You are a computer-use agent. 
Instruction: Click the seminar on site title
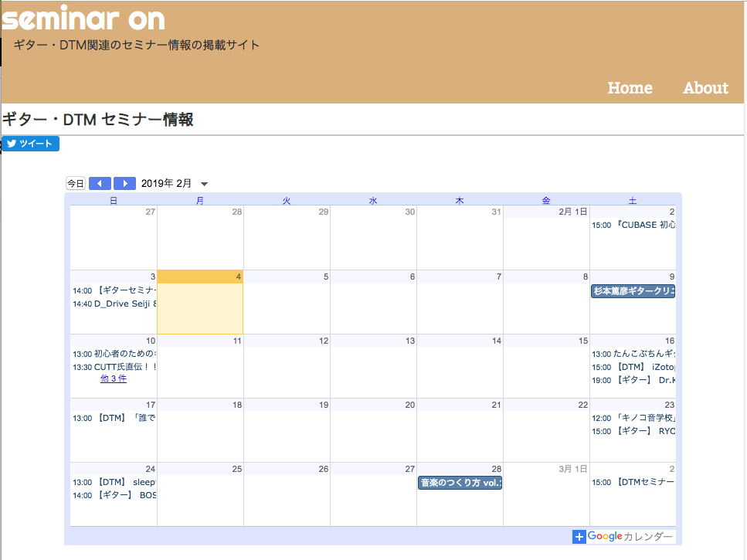[83, 19]
